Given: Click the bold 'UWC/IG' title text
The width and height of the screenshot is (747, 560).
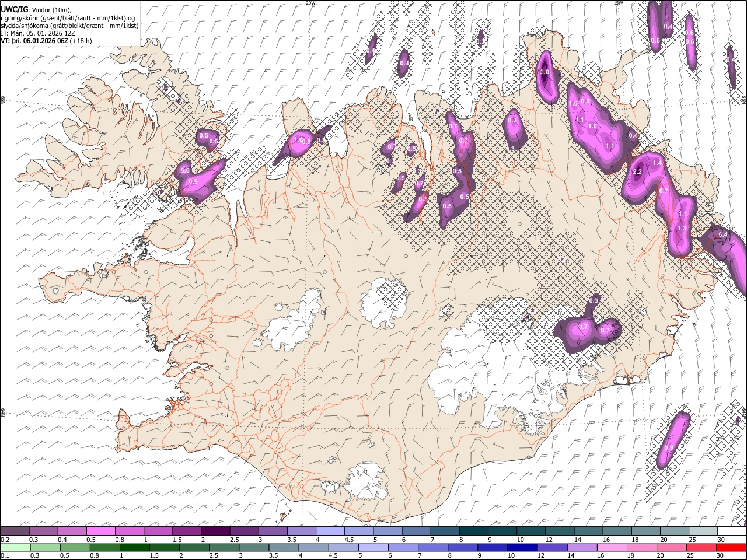Looking at the screenshot, I should tap(13, 10).
